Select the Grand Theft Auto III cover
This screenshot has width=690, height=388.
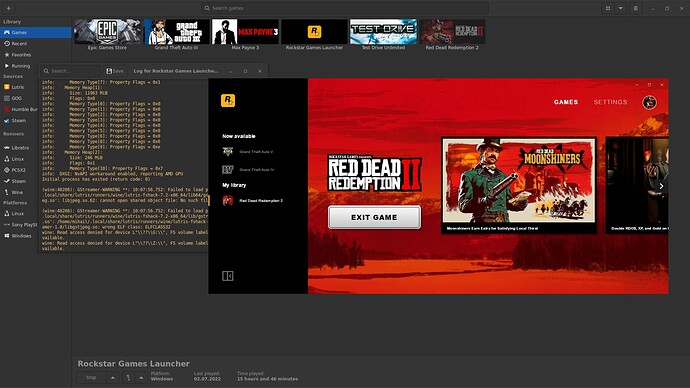(176, 32)
